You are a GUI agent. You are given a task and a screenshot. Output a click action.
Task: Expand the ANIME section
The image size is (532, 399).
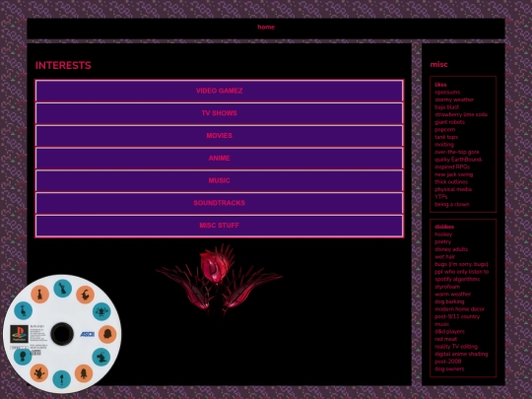point(219,158)
